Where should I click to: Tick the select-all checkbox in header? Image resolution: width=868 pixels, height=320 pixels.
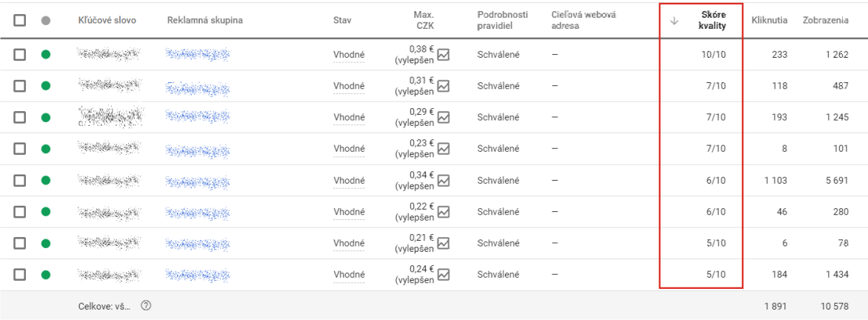click(20, 21)
